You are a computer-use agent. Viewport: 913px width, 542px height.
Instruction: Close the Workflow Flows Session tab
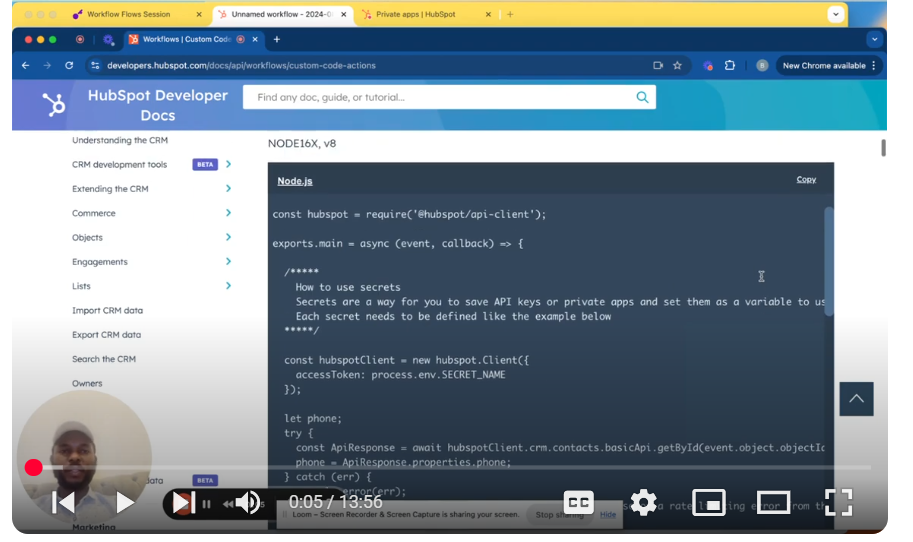(199, 15)
